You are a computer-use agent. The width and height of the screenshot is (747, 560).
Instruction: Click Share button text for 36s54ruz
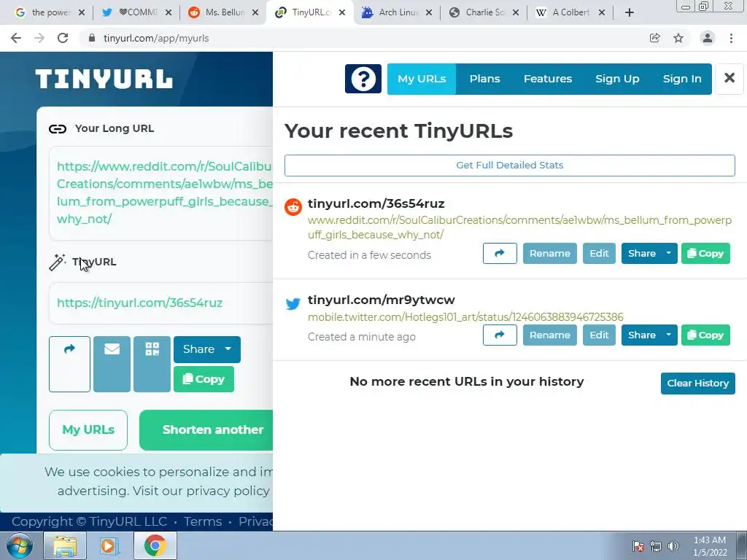[642, 253]
